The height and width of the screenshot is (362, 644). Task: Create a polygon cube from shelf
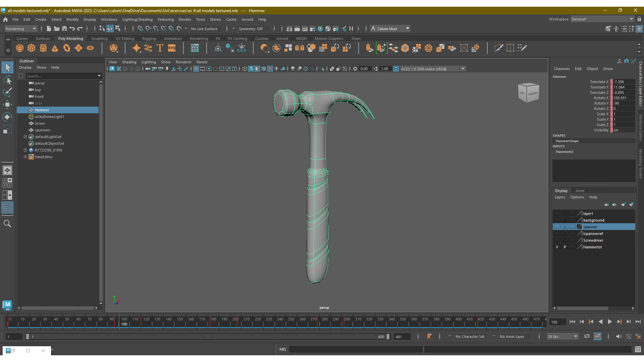click(32, 48)
